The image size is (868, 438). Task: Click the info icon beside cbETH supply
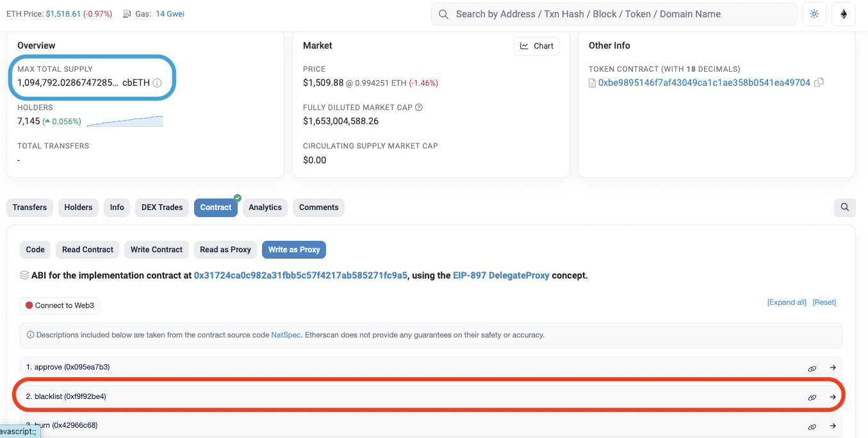157,83
